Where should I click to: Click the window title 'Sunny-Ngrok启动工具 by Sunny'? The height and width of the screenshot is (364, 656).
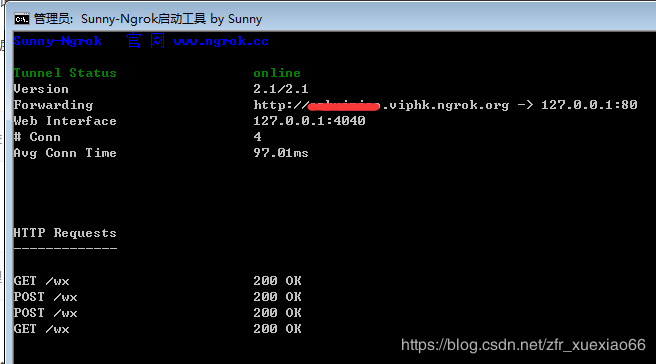(x=172, y=19)
